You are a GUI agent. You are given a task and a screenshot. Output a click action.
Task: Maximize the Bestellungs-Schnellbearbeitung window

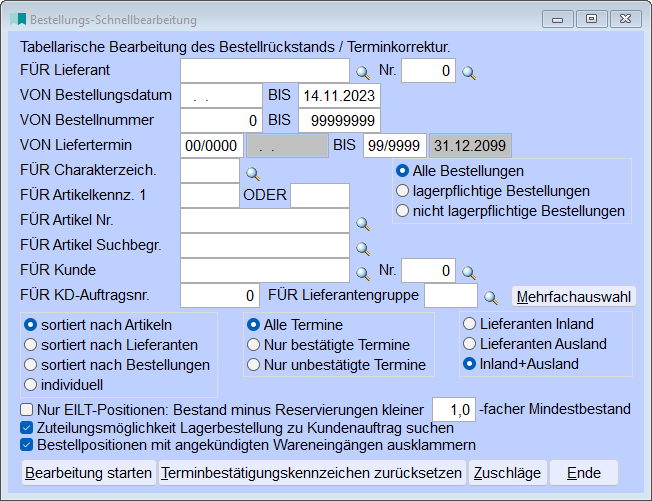(591, 19)
